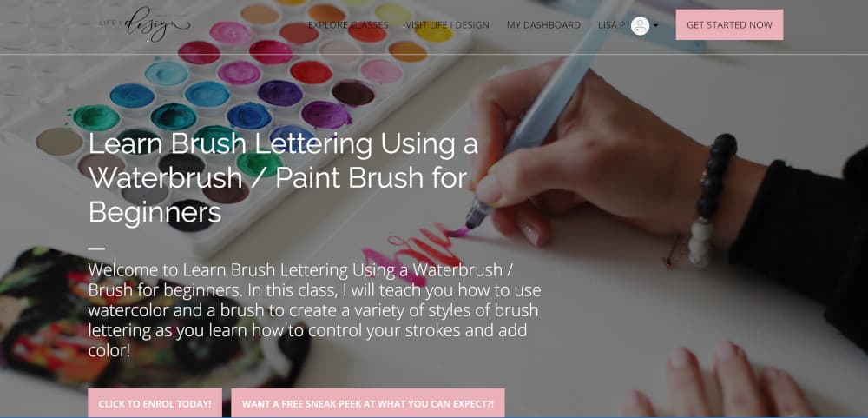Open My Dashboard from the navigation

click(543, 25)
